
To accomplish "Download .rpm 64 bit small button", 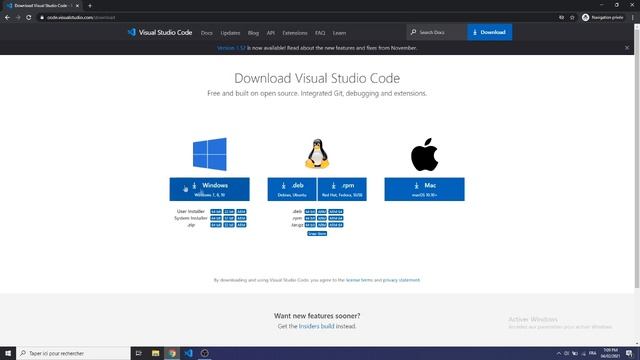I will [x=310, y=218].
